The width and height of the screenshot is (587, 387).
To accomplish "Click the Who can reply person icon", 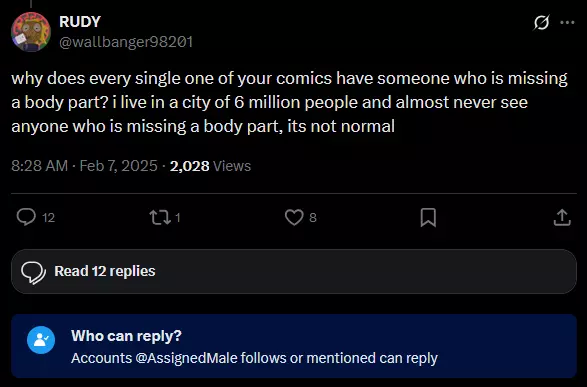I will [41, 340].
